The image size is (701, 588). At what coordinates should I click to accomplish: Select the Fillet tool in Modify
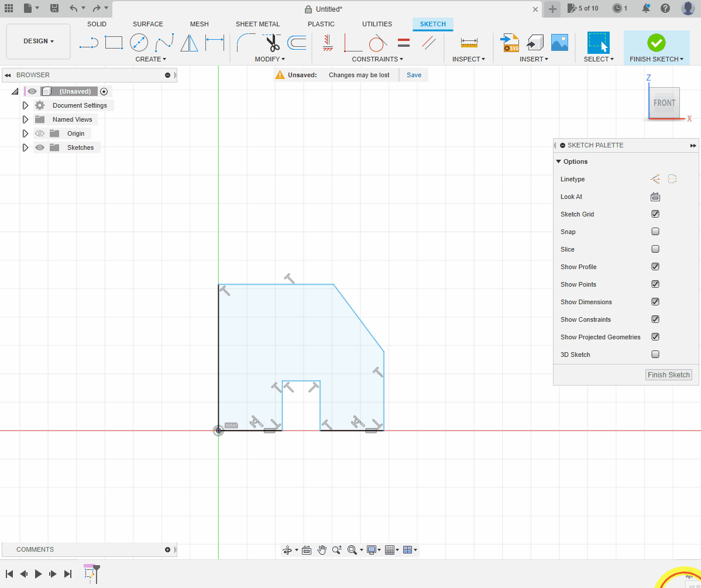[246, 43]
